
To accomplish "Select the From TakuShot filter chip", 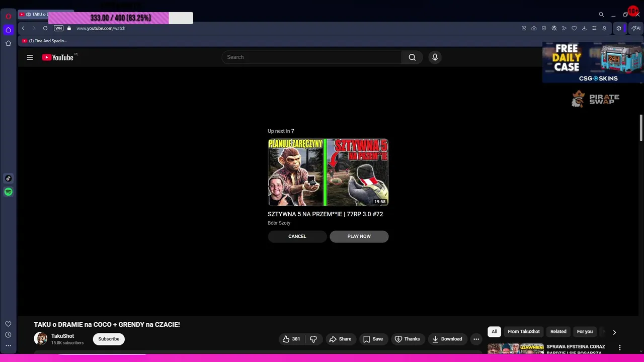I will point(524,332).
